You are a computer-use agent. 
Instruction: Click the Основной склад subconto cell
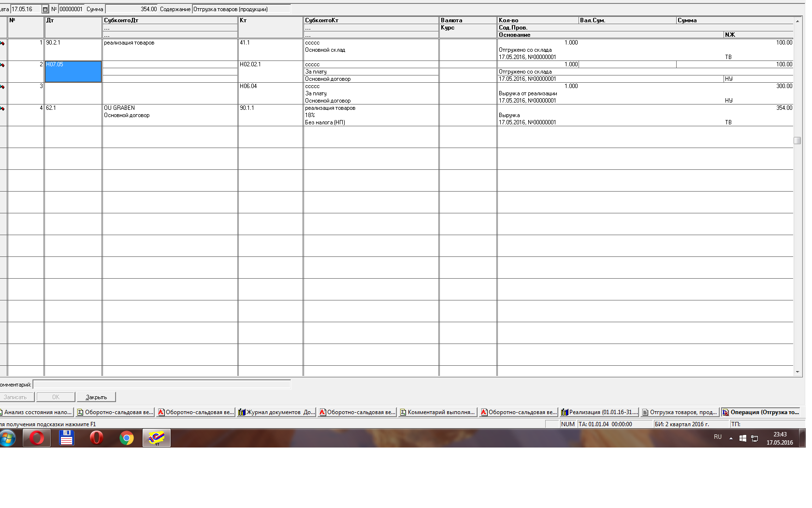pos(371,50)
